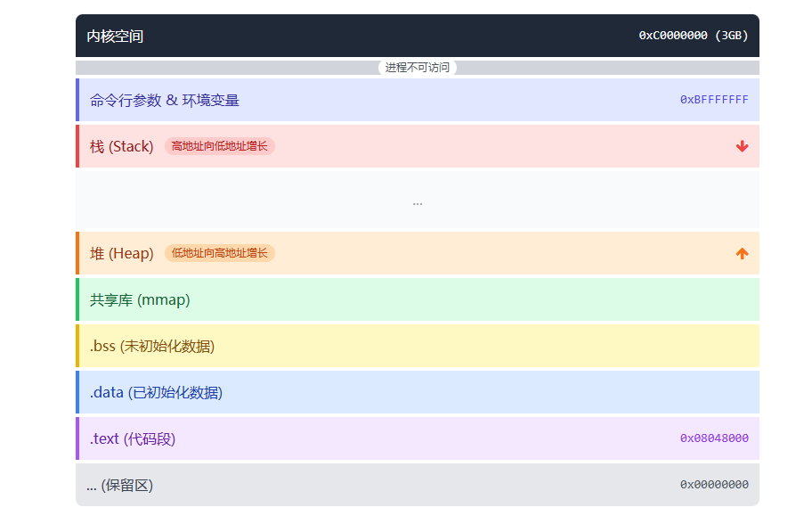Click the 0xBFFFFFFF address value
812x524 pixels.
(x=714, y=100)
